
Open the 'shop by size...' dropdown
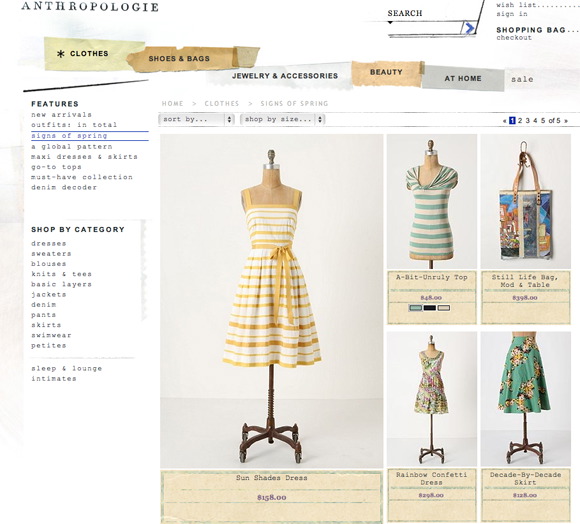(x=283, y=119)
